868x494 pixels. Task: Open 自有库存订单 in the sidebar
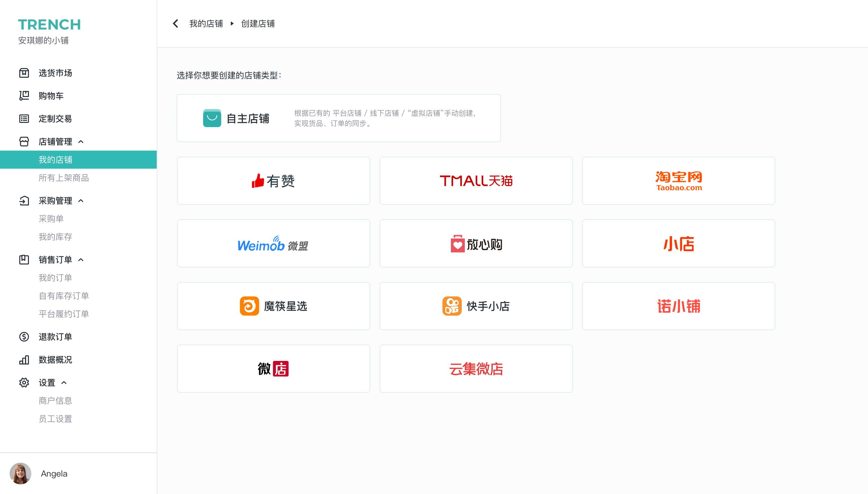pos(64,296)
